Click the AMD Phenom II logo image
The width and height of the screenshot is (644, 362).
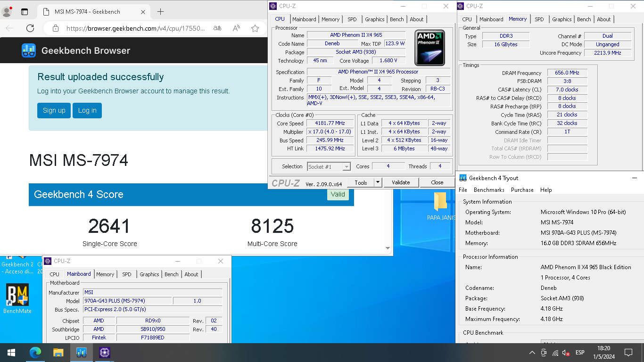pyautogui.click(x=429, y=48)
